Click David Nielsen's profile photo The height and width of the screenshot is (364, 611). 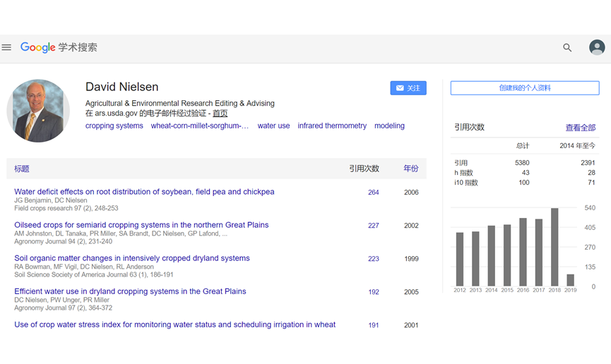tap(38, 111)
